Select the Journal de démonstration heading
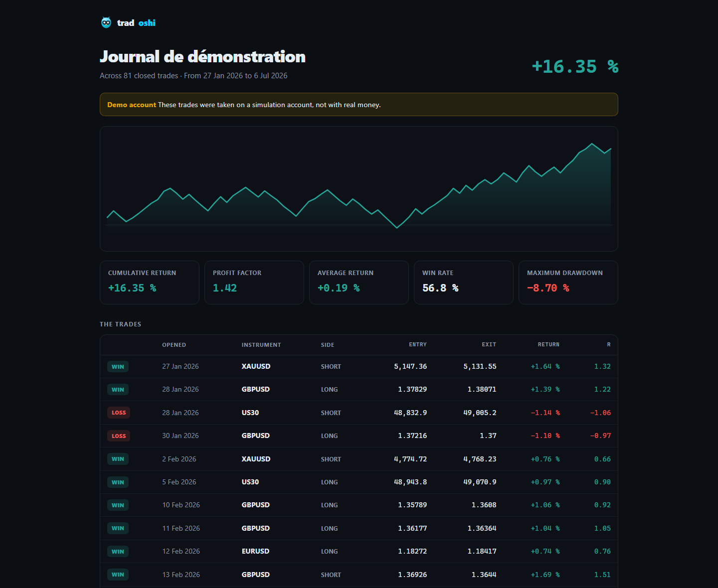 point(202,57)
